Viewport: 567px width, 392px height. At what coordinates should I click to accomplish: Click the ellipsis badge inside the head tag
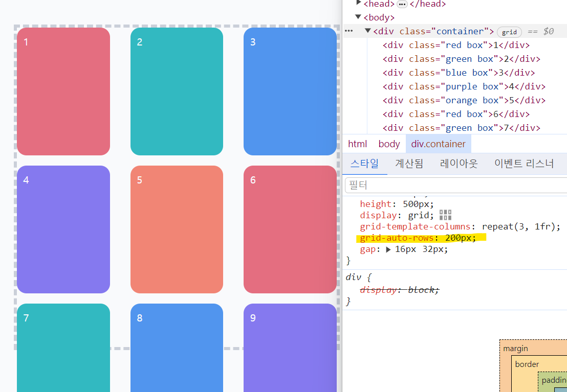[x=402, y=4]
